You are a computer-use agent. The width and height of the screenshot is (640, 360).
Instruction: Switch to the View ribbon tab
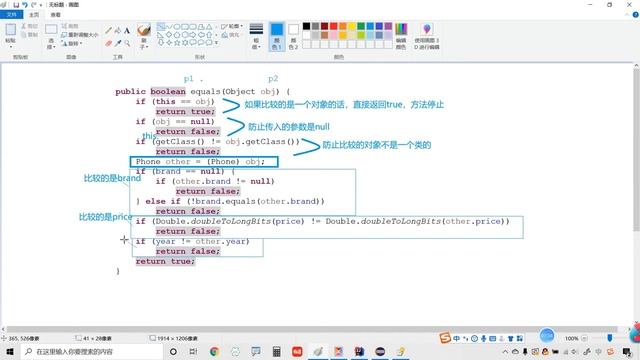(x=56, y=15)
